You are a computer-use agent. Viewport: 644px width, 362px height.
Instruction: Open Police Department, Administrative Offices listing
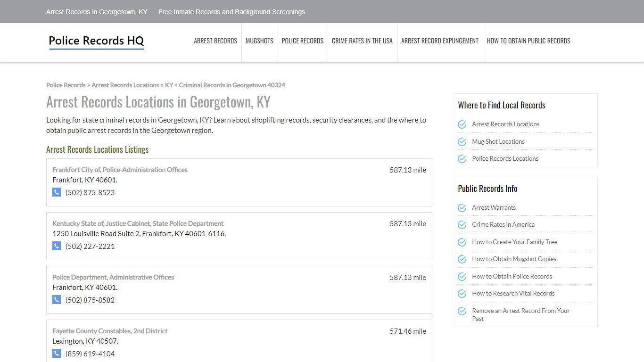coord(113,277)
